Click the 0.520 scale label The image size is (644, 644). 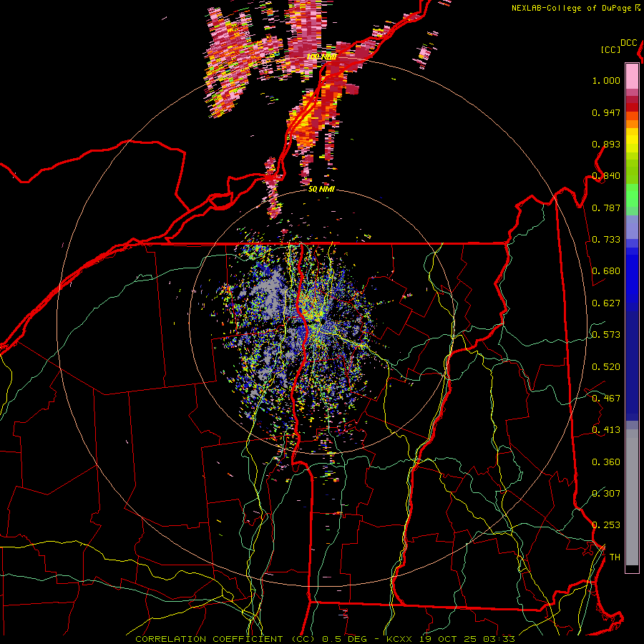(x=606, y=367)
